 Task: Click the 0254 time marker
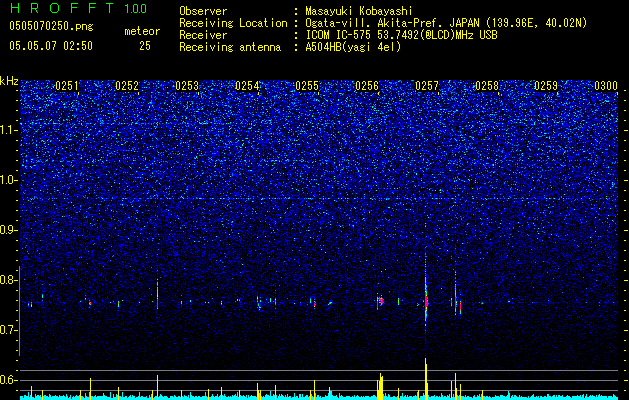[x=247, y=86]
